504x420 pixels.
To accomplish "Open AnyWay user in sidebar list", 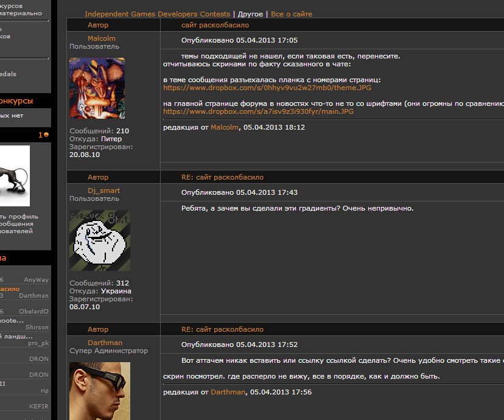I will (36, 280).
